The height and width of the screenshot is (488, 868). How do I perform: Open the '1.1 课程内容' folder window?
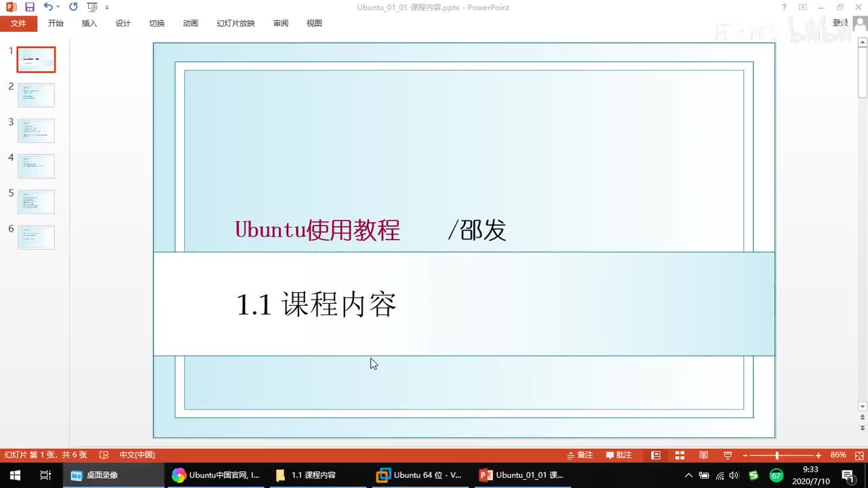[318, 475]
